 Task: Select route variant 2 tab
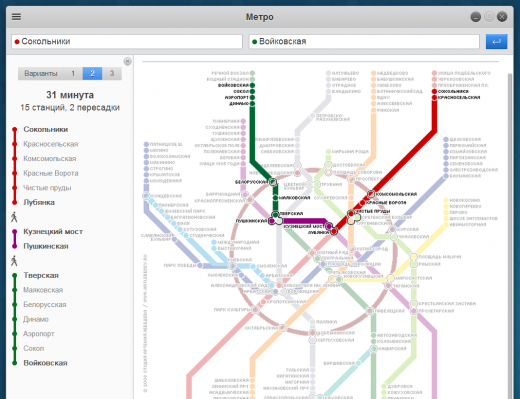(92, 73)
